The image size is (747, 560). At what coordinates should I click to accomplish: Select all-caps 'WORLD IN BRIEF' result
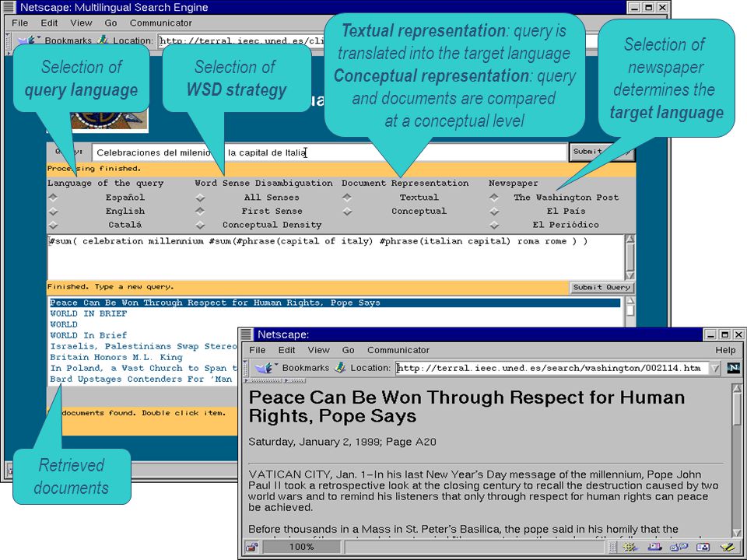89,313
